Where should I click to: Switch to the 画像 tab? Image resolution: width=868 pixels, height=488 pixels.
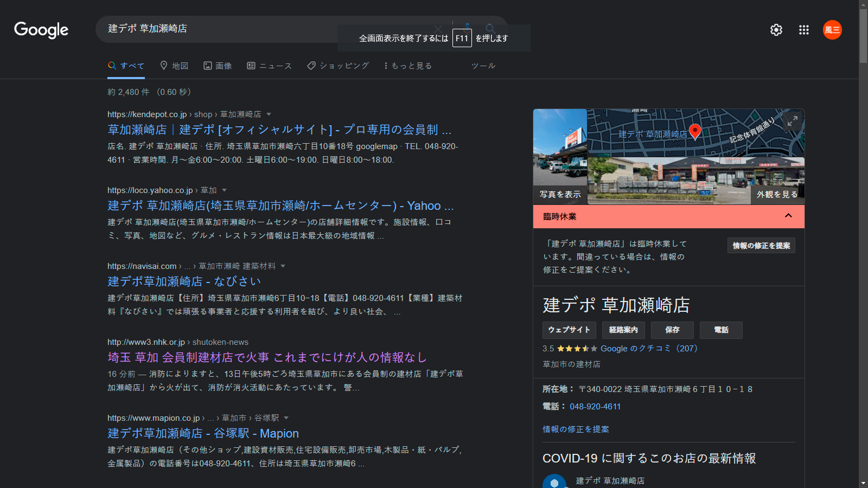(x=218, y=66)
